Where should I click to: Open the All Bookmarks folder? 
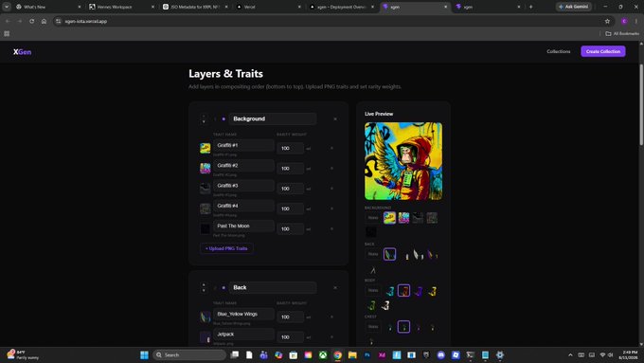coord(622,34)
